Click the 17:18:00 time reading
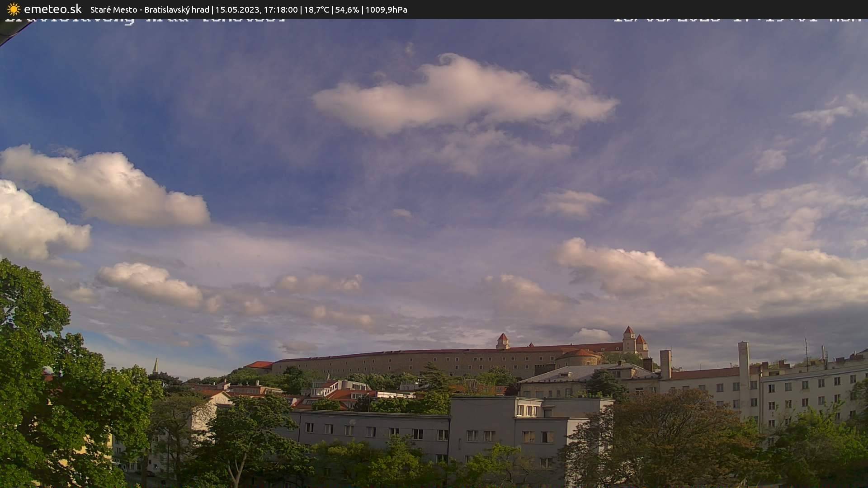868x488 pixels. pyautogui.click(x=280, y=10)
